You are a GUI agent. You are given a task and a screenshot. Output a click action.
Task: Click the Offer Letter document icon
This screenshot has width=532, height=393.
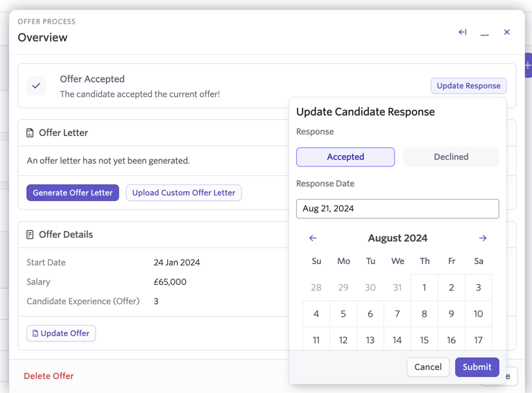(30, 133)
